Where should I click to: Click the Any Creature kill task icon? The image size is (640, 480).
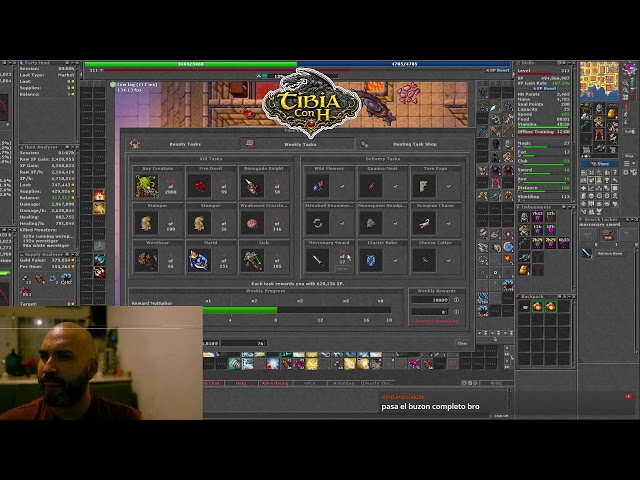(147, 186)
